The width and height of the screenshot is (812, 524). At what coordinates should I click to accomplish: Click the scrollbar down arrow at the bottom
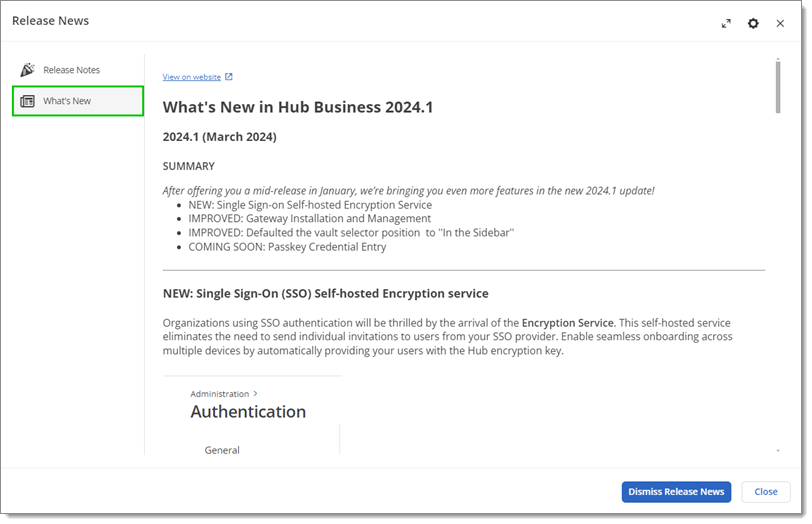(778, 451)
